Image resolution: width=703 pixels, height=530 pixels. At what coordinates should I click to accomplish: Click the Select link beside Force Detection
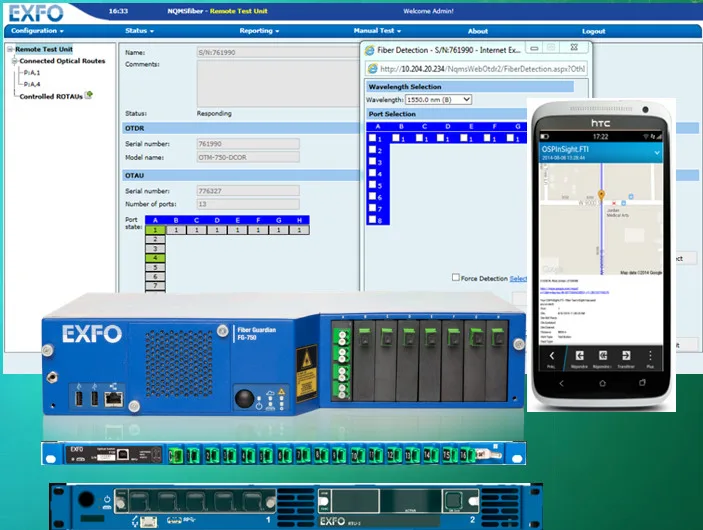pyautogui.click(x=518, y=278)
